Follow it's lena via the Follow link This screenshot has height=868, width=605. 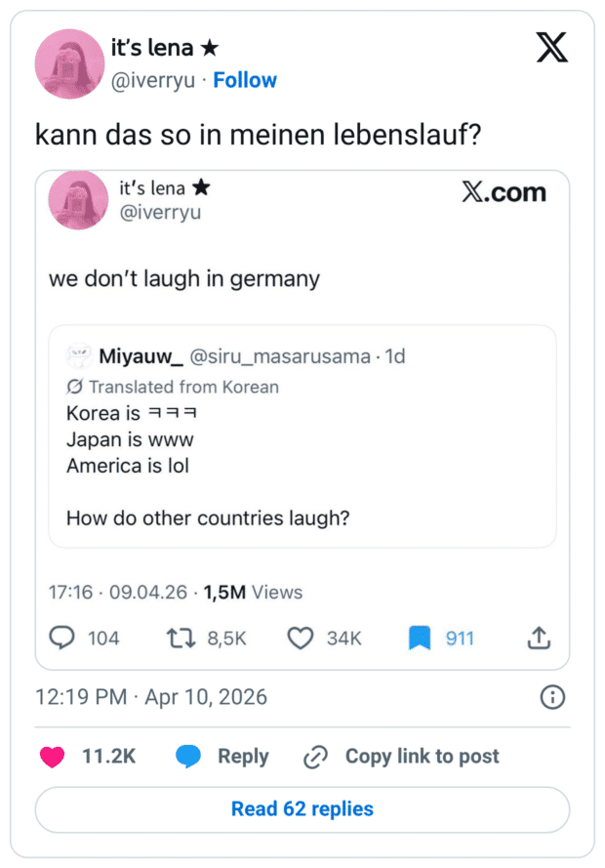tap(245, 80)
